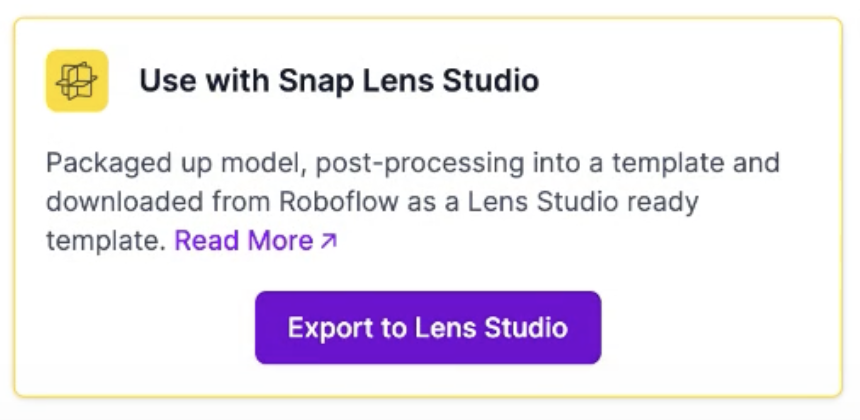Click the yellow Snap Lens Studio icon
Viewport: 860px width, 420px height.
click(77, 81)
